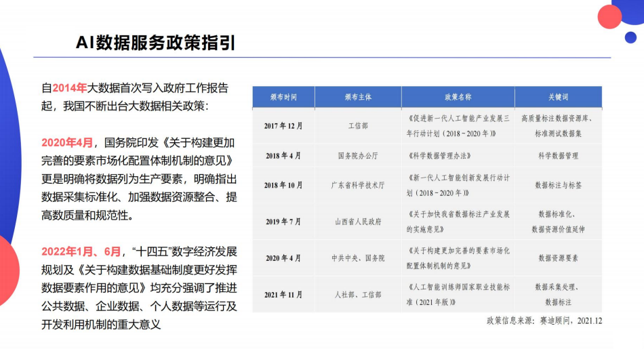The width and height of the screenshot is (644, 349).
Task: Click the 数据标注与标签 keyword cell
Action: click(558, 185)
